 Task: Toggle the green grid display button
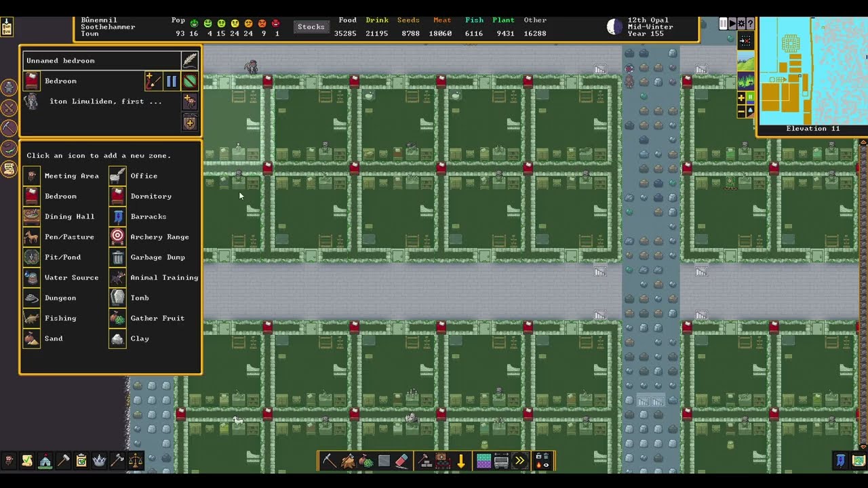(750, 98)
